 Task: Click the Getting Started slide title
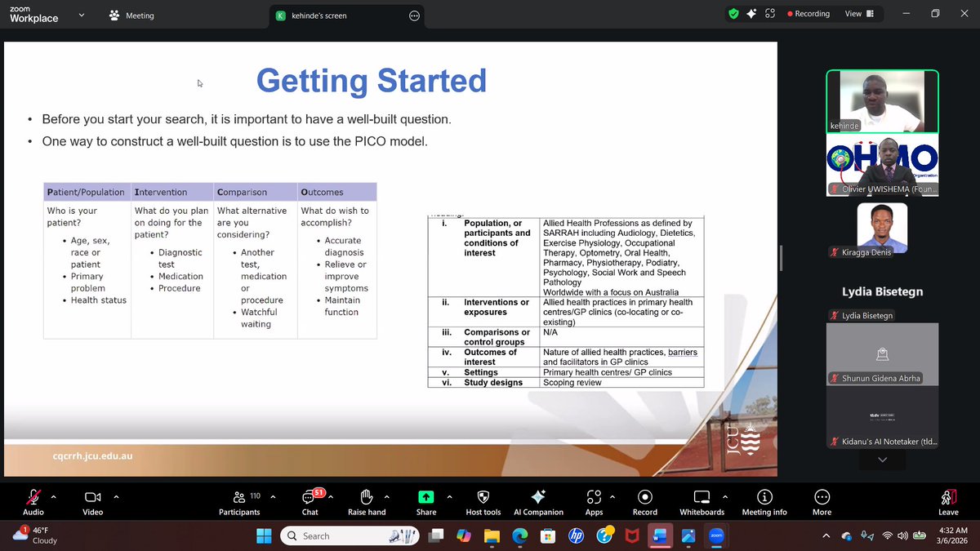(x=372, y=81)
